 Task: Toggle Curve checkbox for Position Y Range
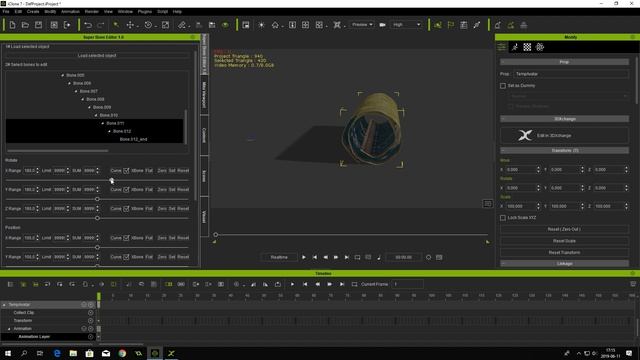pos(126,257)
